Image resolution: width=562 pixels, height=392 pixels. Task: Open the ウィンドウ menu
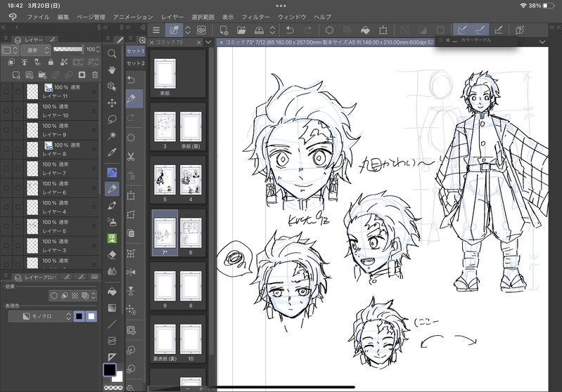pyautogui.click(x=292, y=17)
